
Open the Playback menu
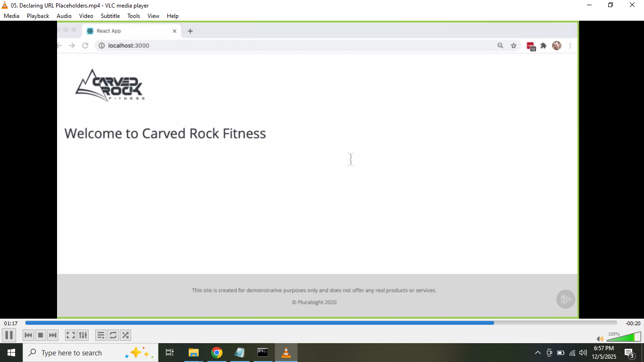38,16
